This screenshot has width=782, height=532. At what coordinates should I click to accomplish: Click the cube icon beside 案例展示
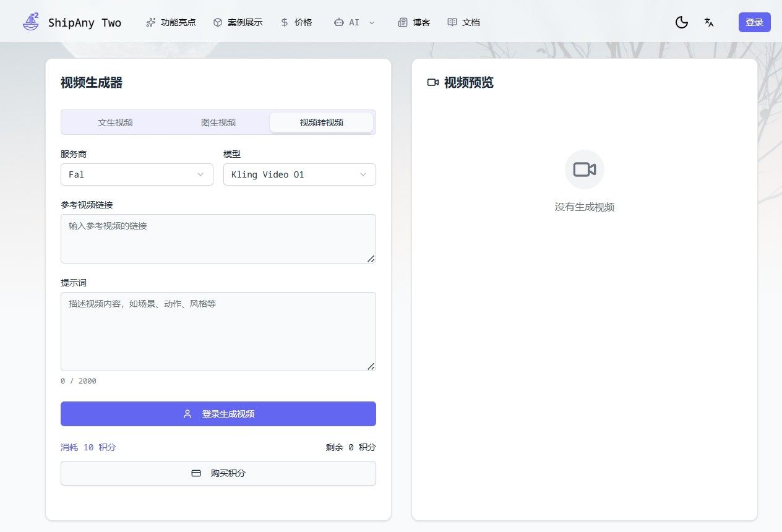pos(217,22)
